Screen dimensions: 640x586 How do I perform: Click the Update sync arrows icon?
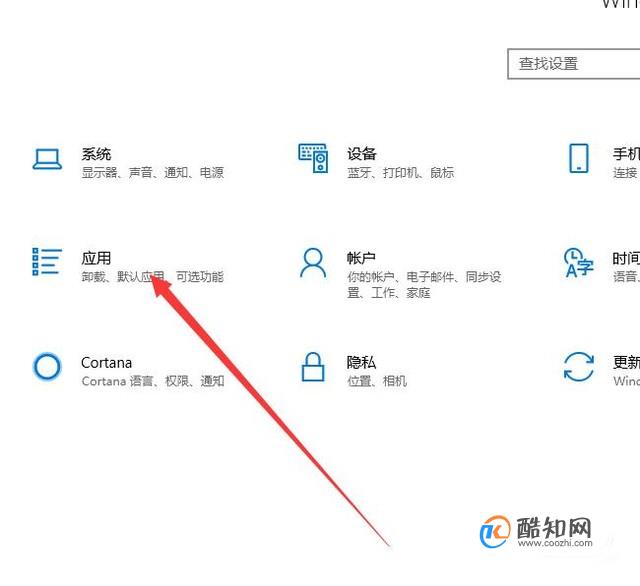click(579, 366)
